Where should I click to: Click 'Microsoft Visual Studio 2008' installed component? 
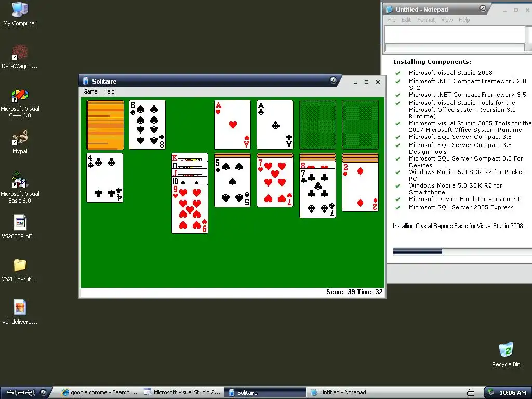(x=450, y=73)
